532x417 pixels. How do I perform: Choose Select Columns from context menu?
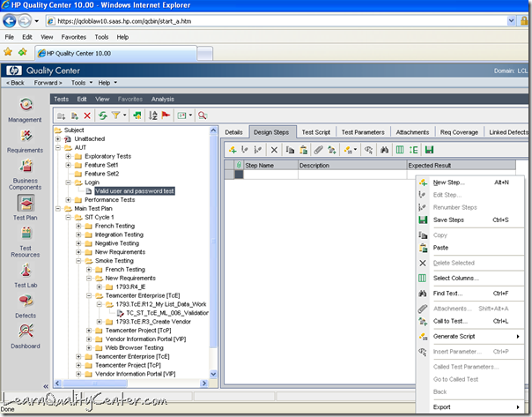pos(469,278)
